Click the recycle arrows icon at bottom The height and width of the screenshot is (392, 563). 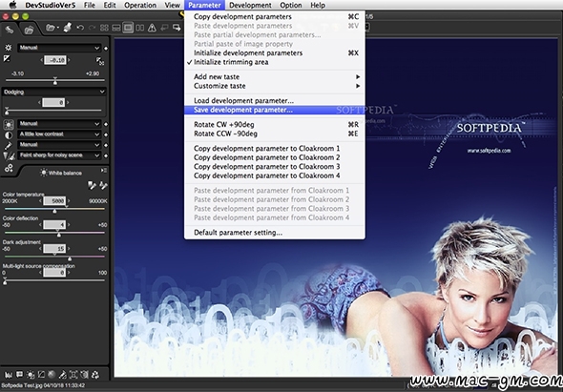[x=95, y=375]
